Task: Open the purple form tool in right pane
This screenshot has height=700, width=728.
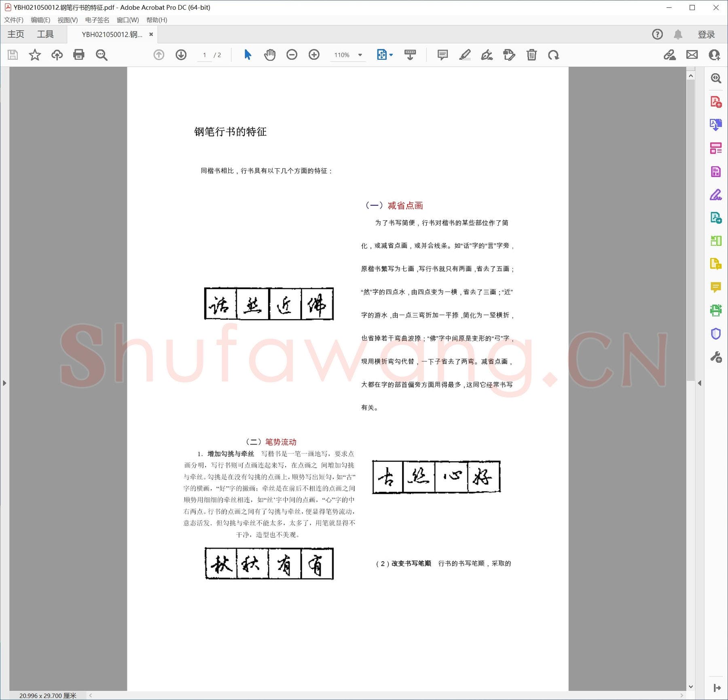Action: 716,171
